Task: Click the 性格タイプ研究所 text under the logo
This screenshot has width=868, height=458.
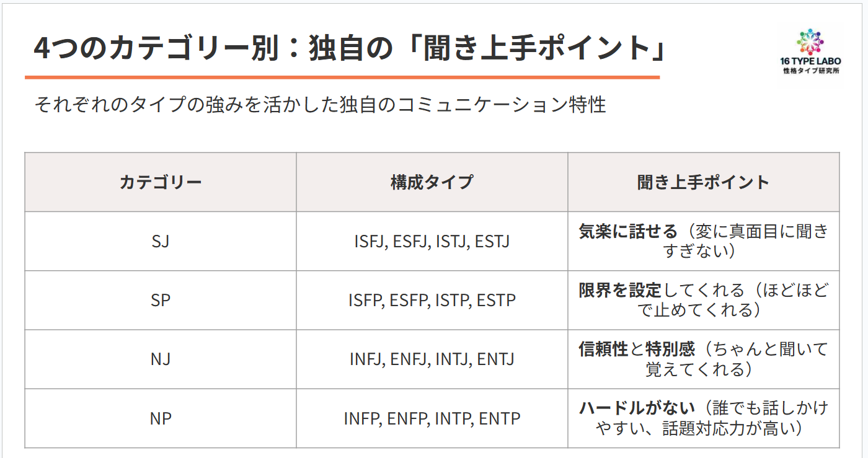Action: [810, 71]
